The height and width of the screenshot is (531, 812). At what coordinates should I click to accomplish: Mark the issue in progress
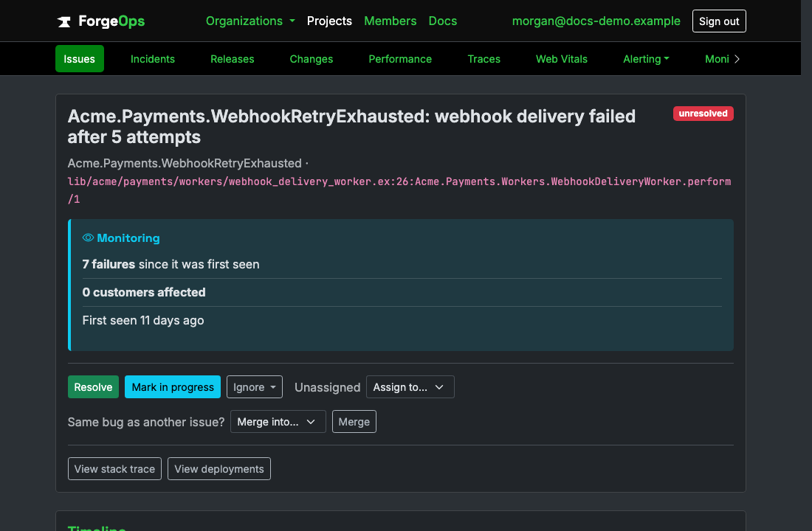click(173, 387)
